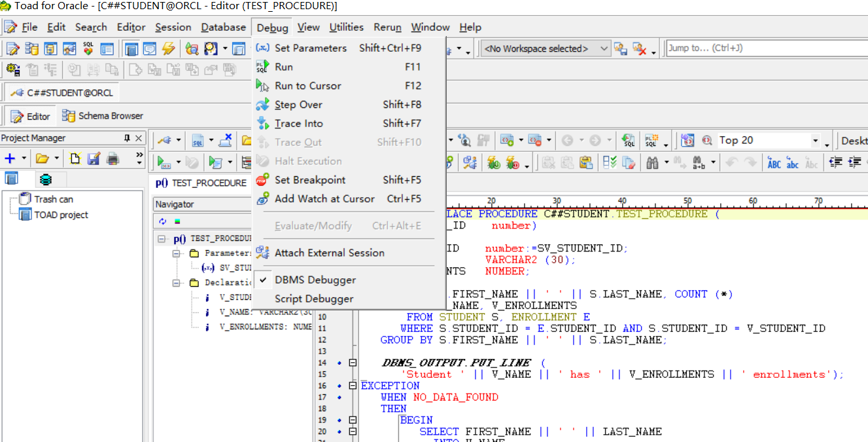Image resolution: width=868 pixels, height=442 pixels.
Task: Click the Save Workspace icon
Action: pos(620,48)
